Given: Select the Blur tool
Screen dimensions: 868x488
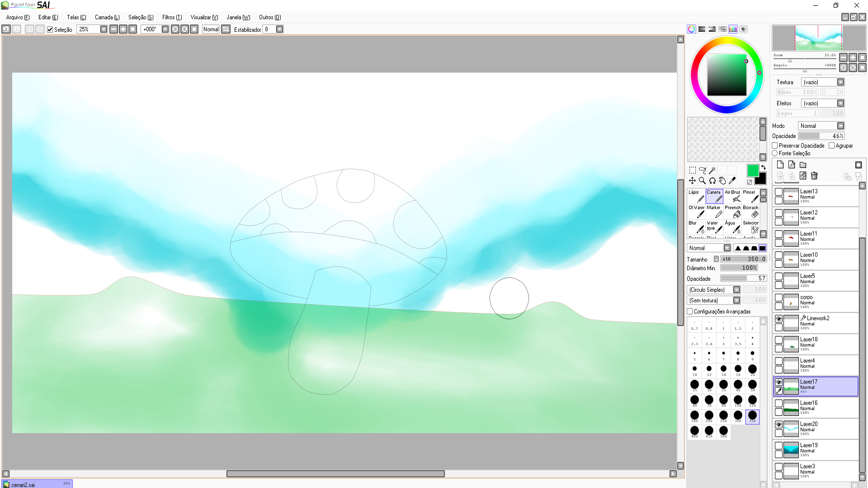Looking at the screenshot, I should click(x=696, y=227).
